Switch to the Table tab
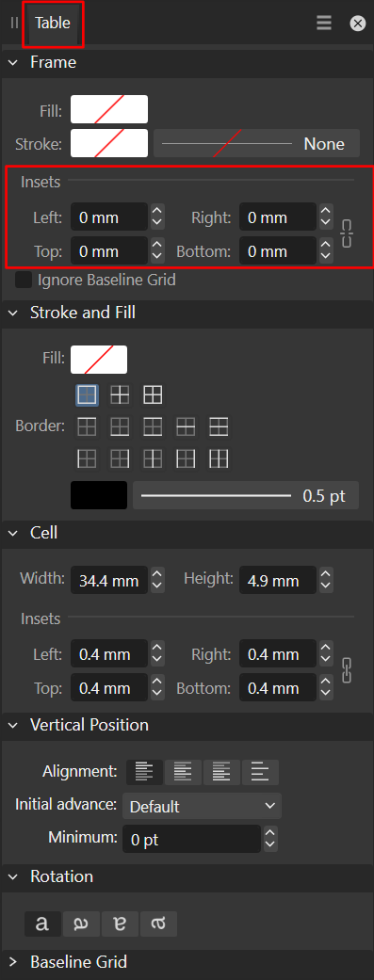The image size is (374, 980). (x=53, y=24)
